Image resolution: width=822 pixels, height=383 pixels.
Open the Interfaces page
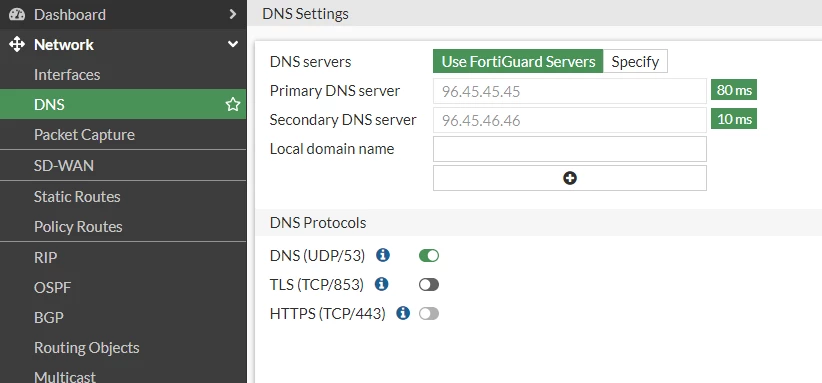(123, 74)
